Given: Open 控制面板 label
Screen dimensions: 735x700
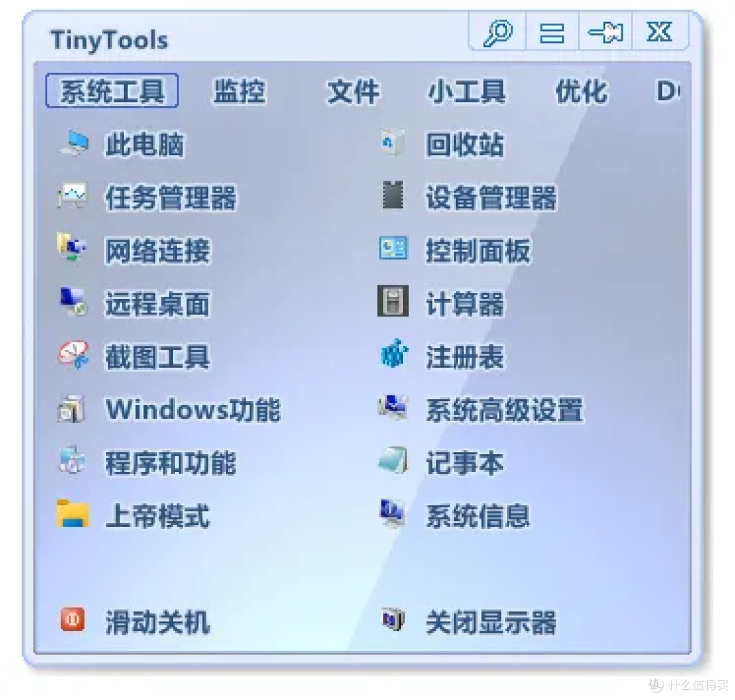Looking at the screenshot, I should tap(478, 251).
